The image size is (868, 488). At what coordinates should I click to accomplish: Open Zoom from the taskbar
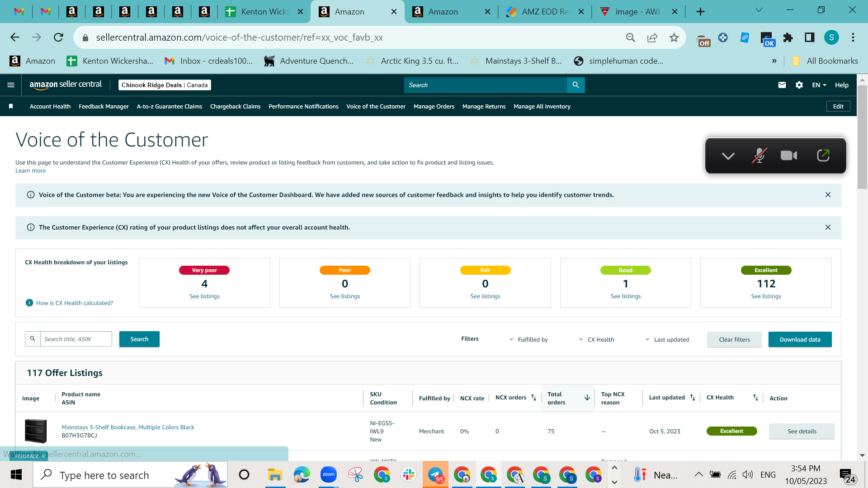329,474
